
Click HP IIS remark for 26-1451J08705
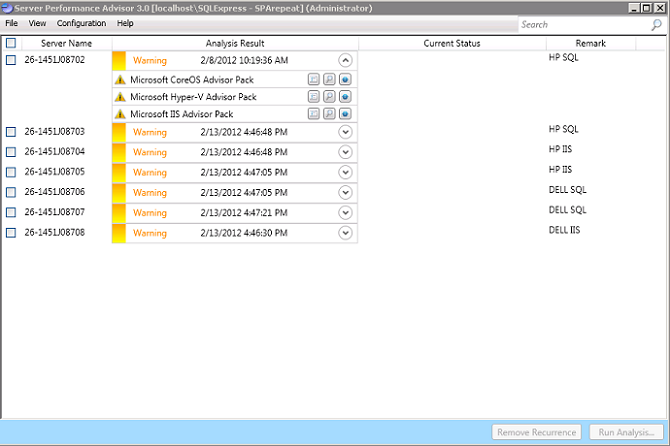coord(560,170)
